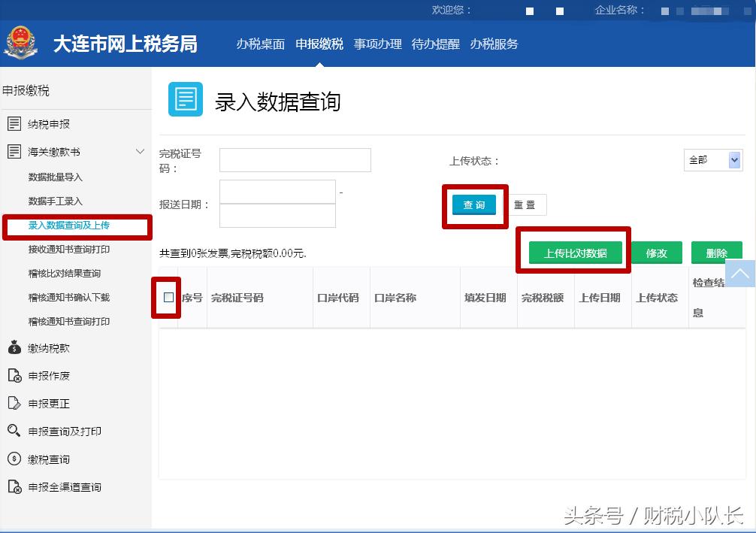The image size is (756, 533).
Task: Click the 海关缴款书 document icon
Action: tap(14, 151)
